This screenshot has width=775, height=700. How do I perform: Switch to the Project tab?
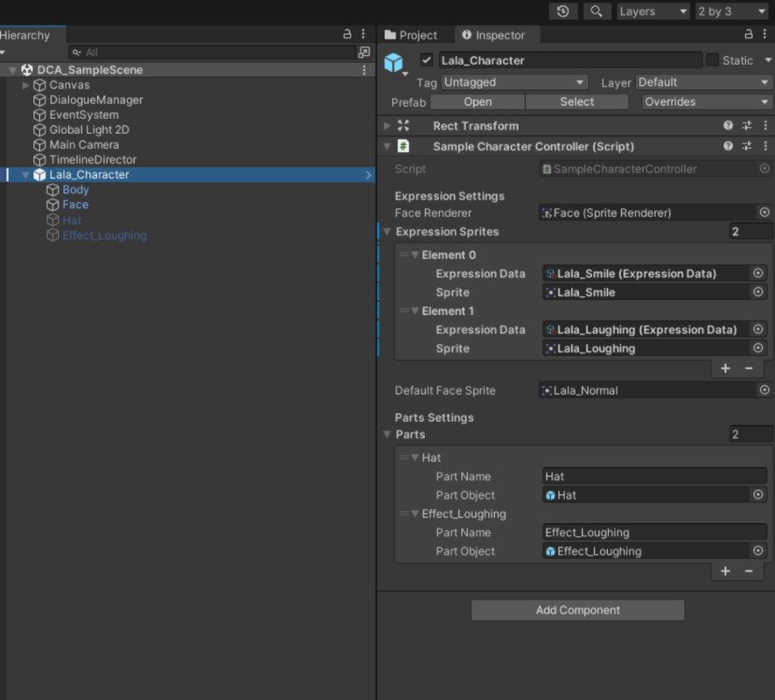[411, 35]
